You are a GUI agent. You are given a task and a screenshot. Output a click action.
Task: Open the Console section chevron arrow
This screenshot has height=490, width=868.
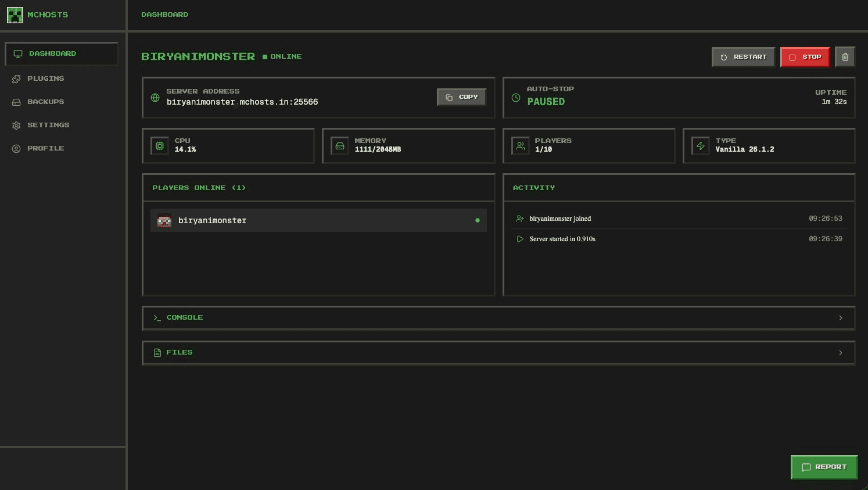point(840,317)
